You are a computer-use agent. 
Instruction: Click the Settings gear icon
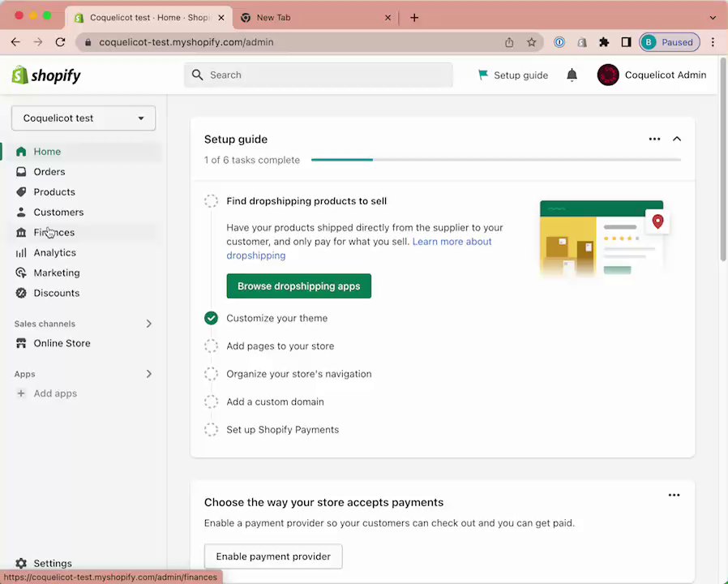pos(21,563)
